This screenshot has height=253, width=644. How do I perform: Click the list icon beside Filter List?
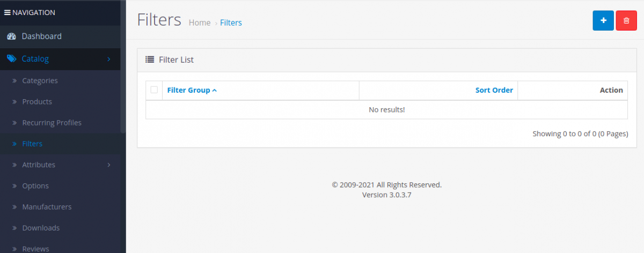point(150,59)
